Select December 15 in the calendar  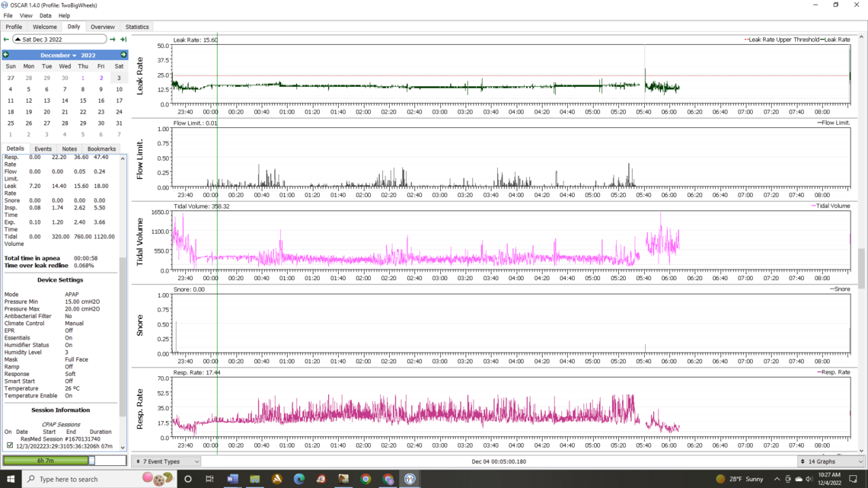click(83, 100)
